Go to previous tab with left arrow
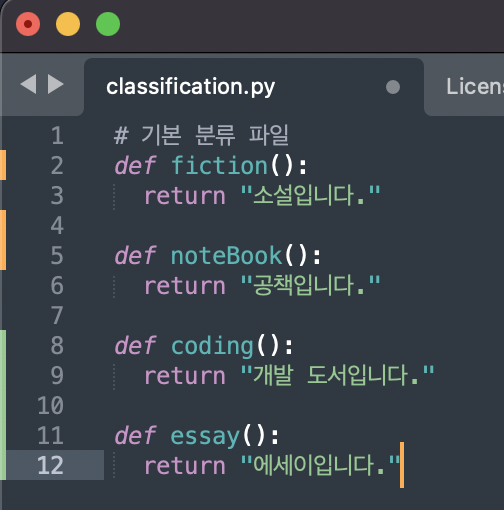 pyautogui.click(x=28, y=84)
